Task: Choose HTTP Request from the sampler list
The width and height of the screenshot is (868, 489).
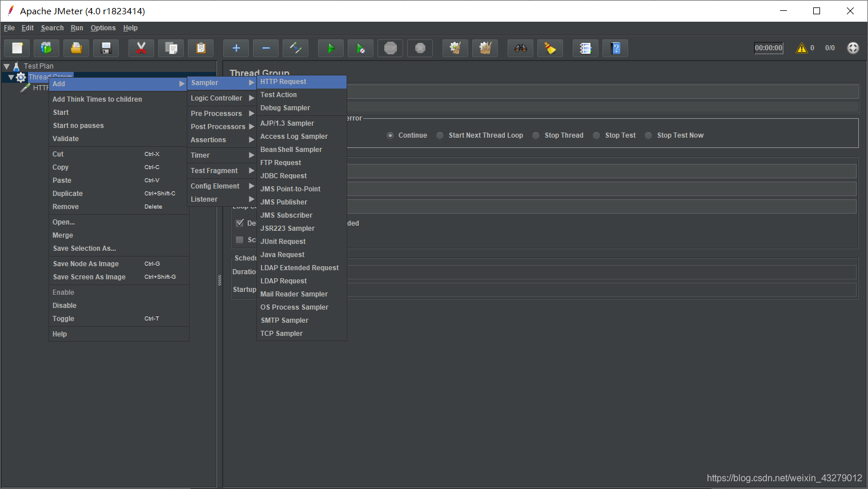Action: tap(302, 82)
